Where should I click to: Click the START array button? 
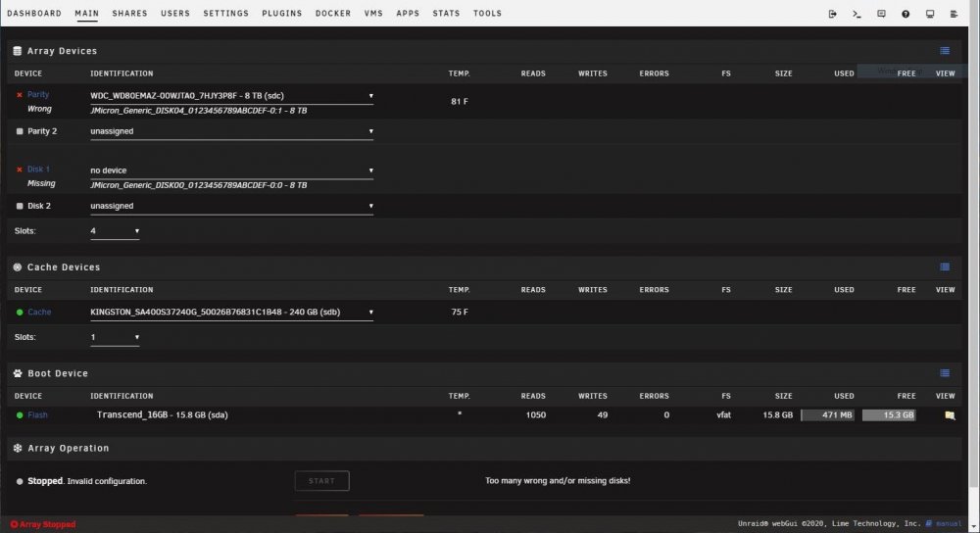(321, 481)
